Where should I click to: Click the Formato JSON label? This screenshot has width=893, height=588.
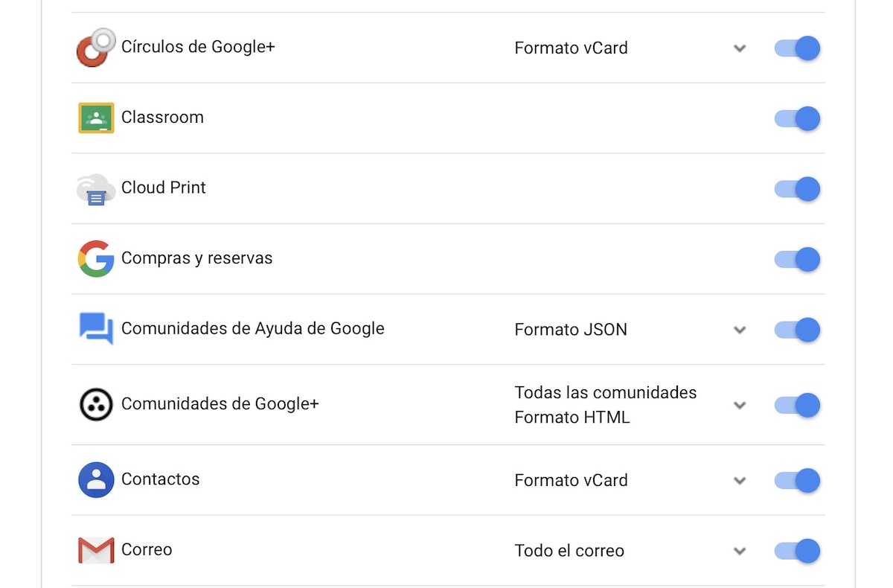[x=571, y=330]
